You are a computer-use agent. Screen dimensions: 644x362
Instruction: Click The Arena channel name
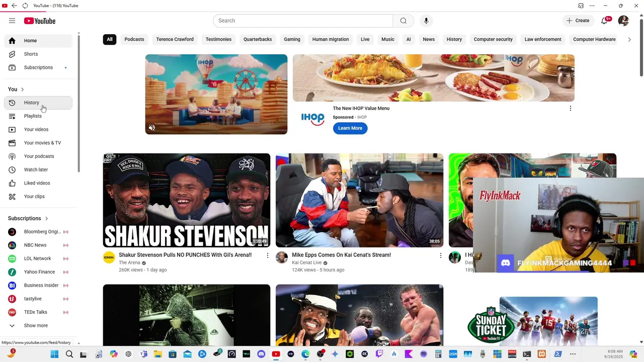pos(129,262)
